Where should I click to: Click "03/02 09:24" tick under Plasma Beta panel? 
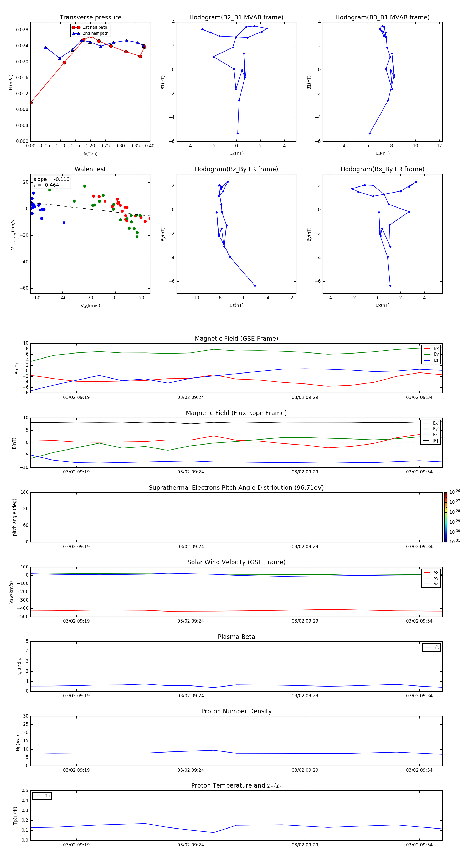[x=191, y=696]
